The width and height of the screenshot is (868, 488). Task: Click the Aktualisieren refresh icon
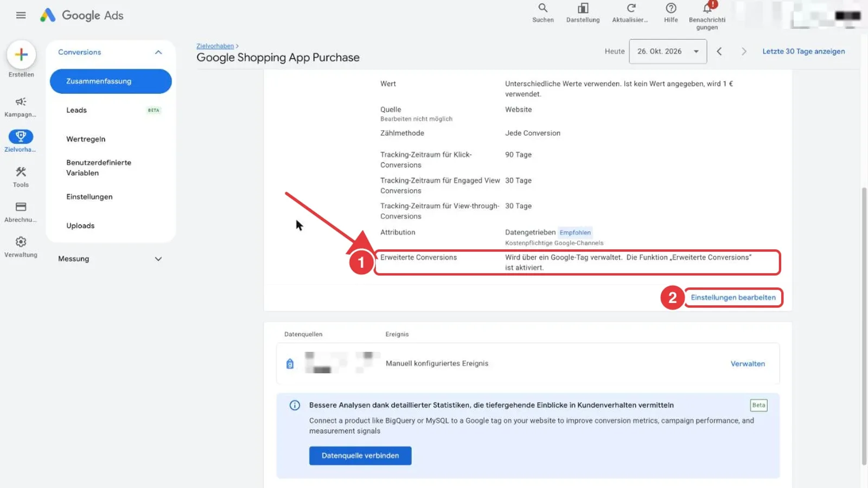631,8
